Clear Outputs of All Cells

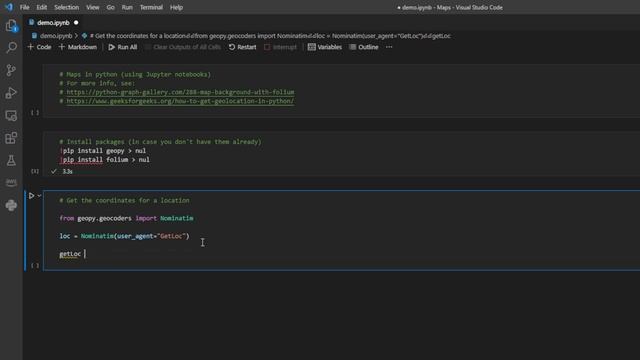pyautogui.click(x=183, y=47)
